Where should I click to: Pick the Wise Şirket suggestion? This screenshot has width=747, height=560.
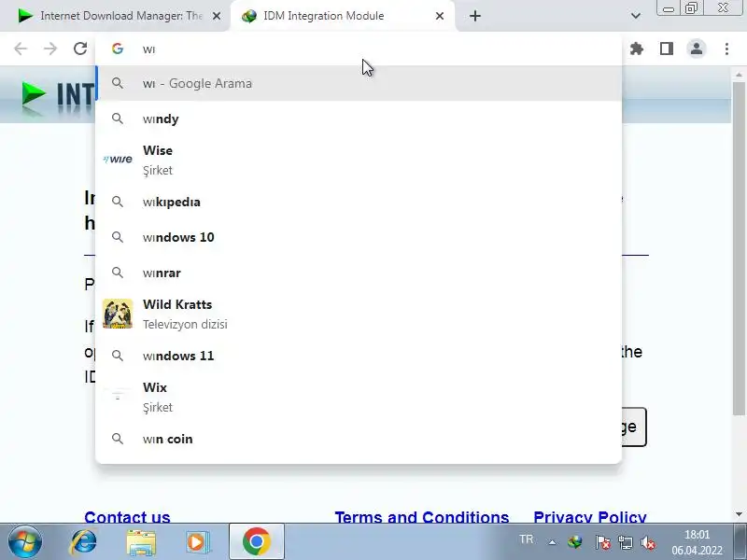(x=359, y=160)
